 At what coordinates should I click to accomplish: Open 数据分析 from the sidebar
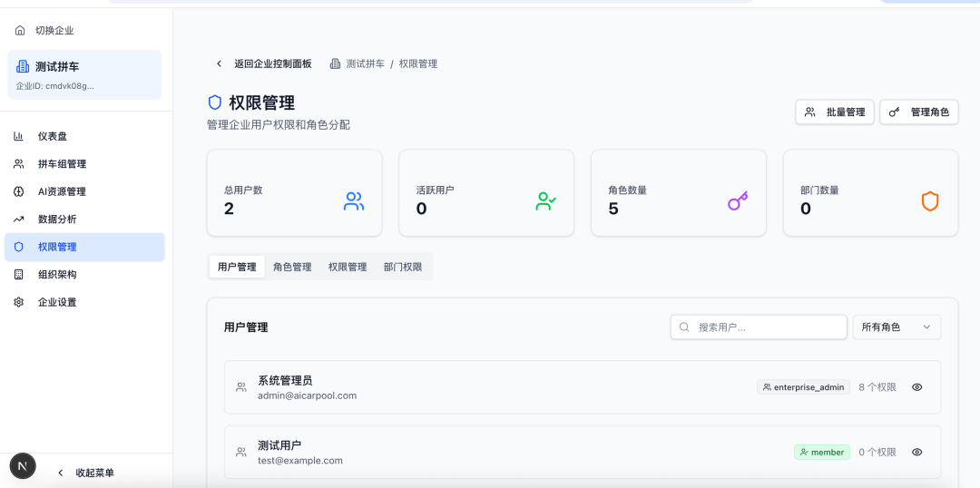click(84, 220)
